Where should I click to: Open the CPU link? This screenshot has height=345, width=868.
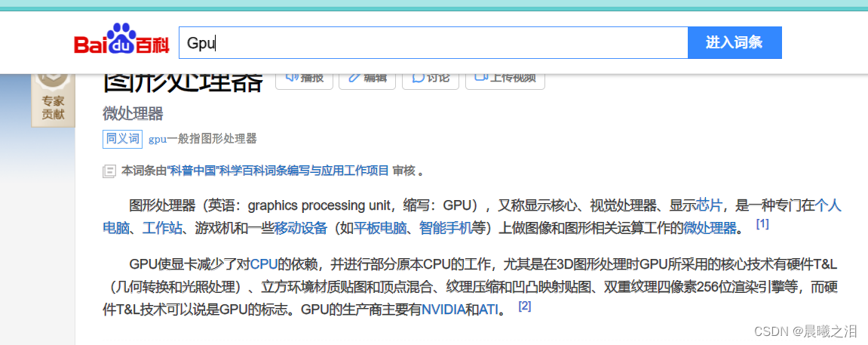(264, 264)
